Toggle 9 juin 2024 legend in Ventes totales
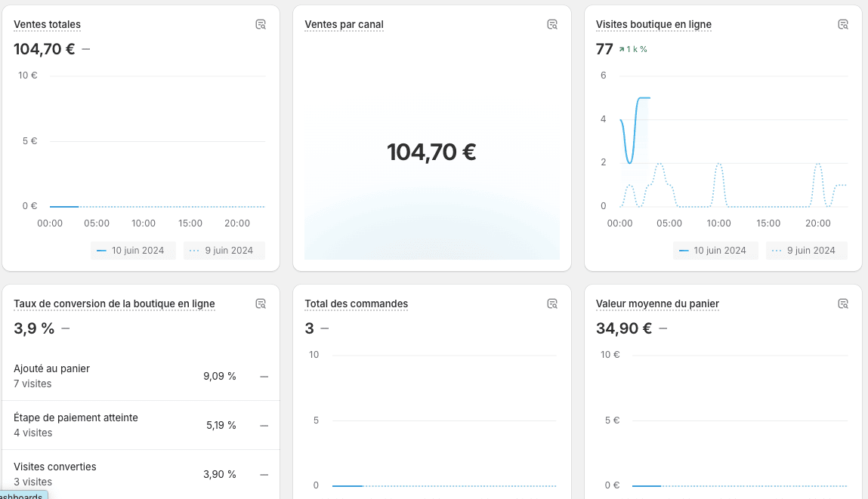 click(x=224, y=251)
